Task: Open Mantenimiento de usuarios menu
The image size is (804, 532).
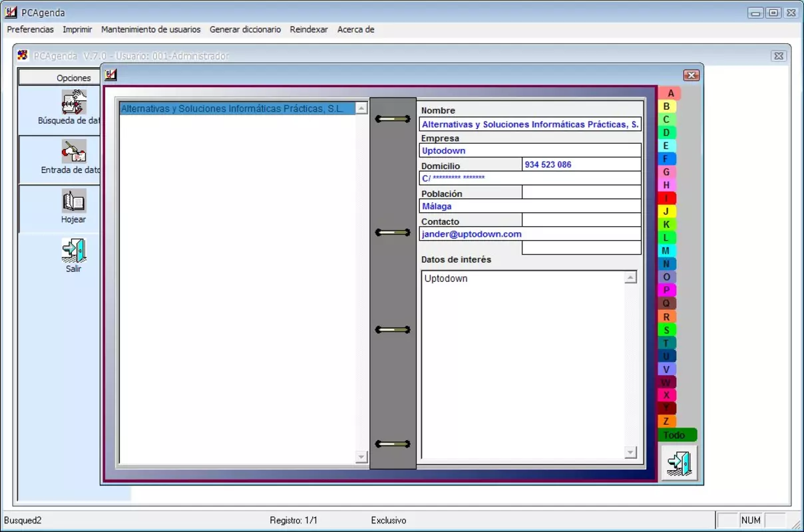Action: pyautogui.click(x=151, y=29)
